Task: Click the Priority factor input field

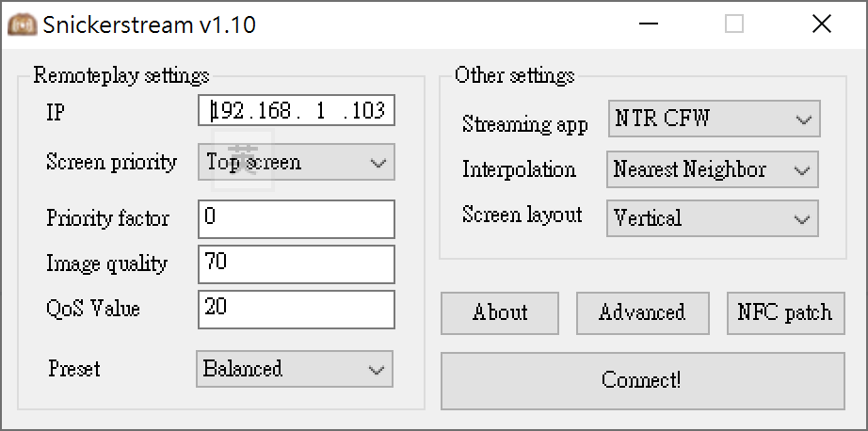Action: pyautogui.click(x=297, y=219)
